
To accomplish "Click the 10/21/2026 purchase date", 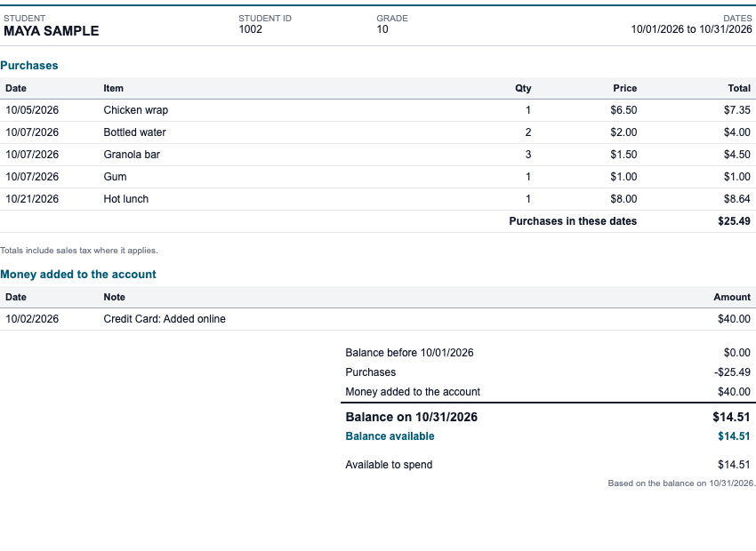I will tap(32, 199).
